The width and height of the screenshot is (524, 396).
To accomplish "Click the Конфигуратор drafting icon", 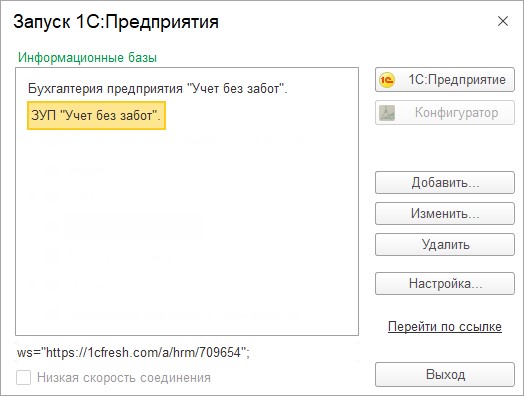I will [387, 113].
